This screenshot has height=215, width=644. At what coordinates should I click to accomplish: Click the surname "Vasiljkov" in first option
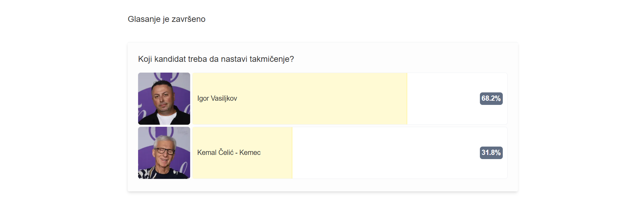tap(224, 99)
